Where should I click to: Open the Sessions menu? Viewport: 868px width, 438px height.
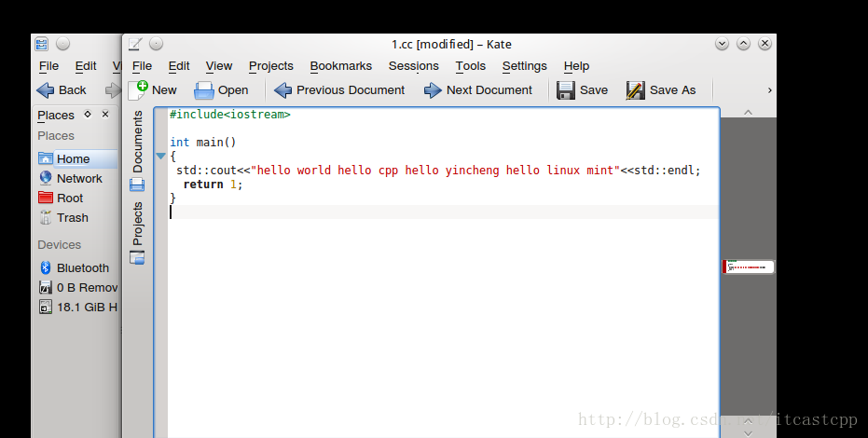[x=414, y=66]
